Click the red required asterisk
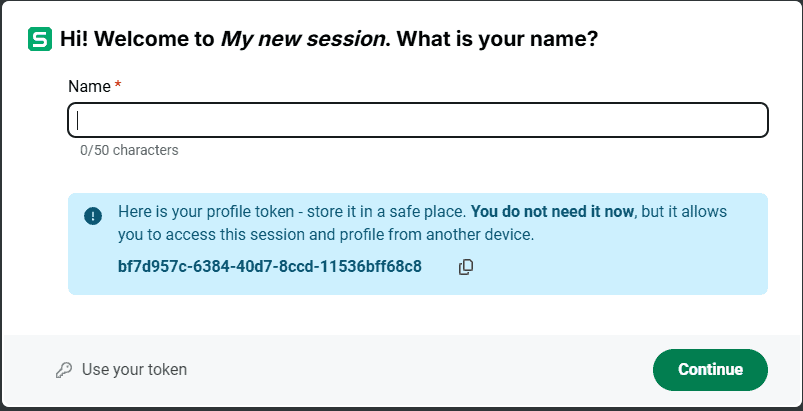The image size is (803, 411). tap(118, 87)
